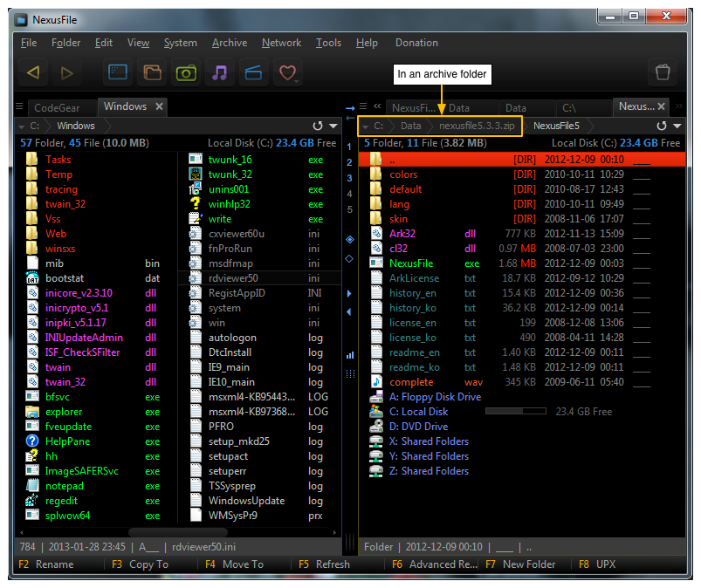Select the colors folder
Viewport: 701px width, 588px height.
click(522, 174)
